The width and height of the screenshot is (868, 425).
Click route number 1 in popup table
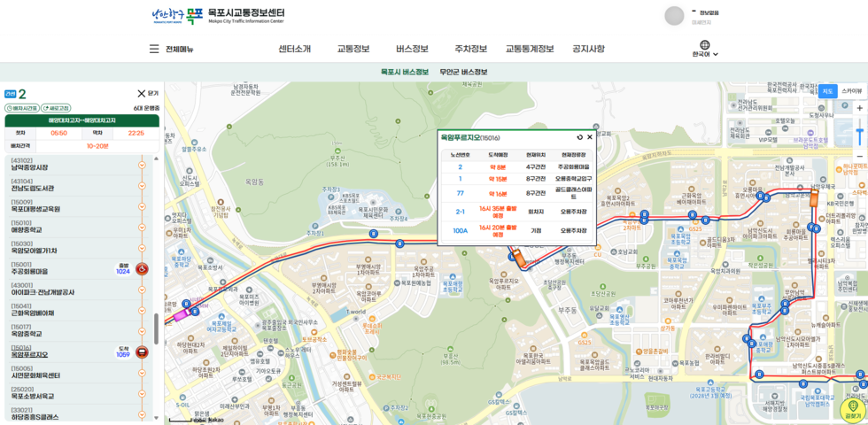[460, 179]
